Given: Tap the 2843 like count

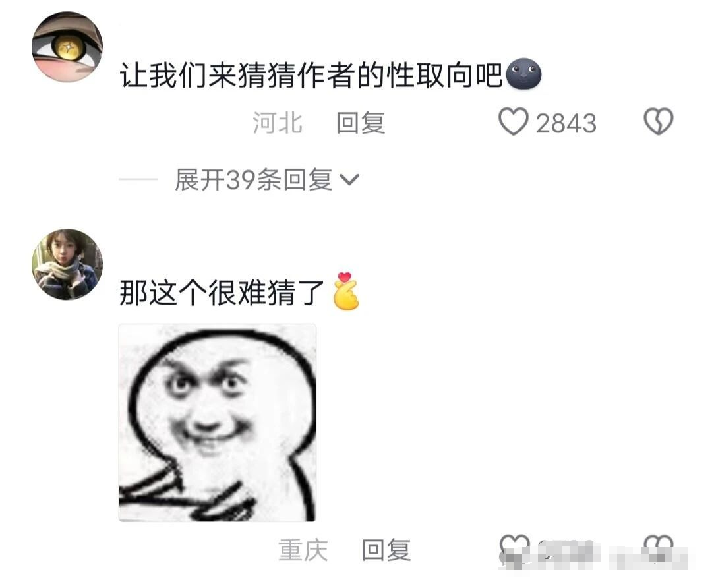Looking at the screenshot, I should [x=566, y=123].
